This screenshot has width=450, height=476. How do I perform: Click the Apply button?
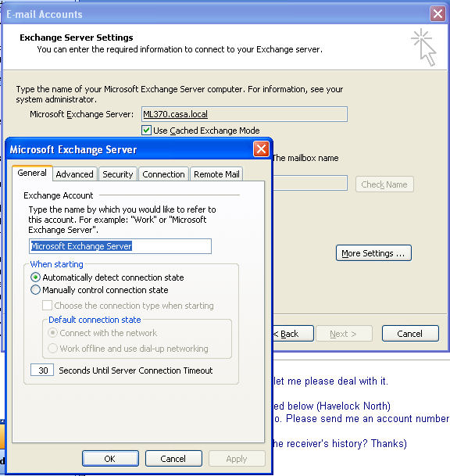[237, 458]
